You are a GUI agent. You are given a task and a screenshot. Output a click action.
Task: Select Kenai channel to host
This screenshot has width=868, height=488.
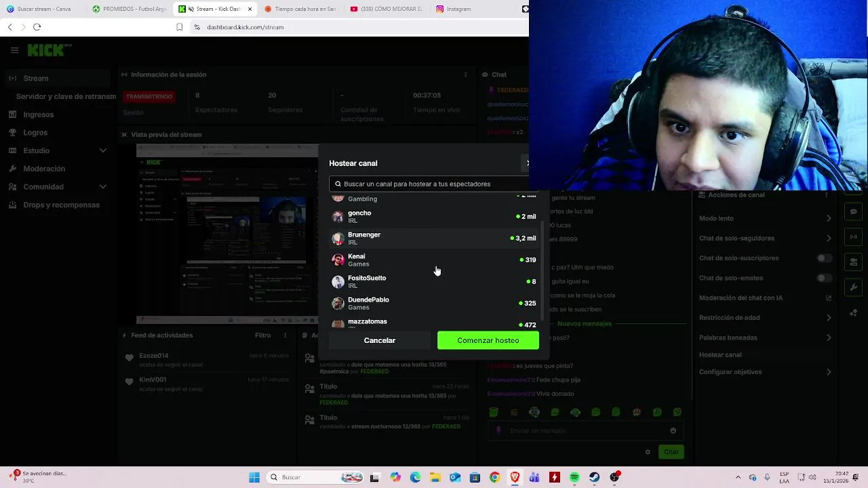tap(433, 260)
